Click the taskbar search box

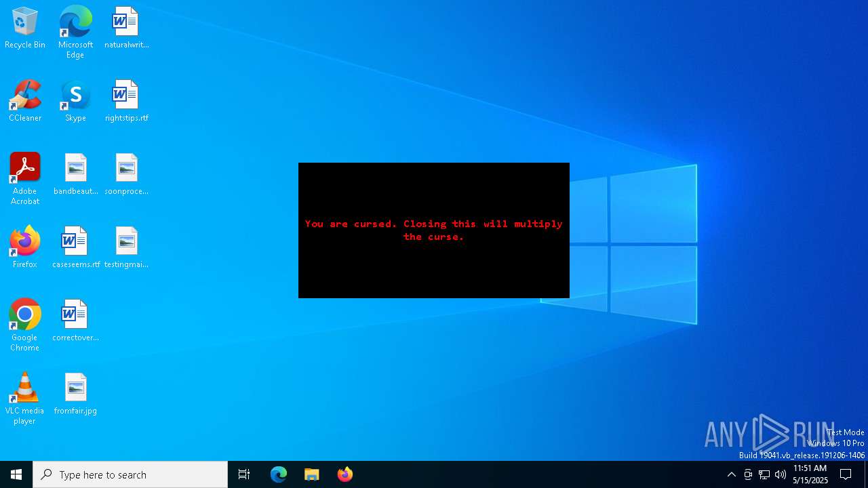pyautogui.click(x=130, y=474)
